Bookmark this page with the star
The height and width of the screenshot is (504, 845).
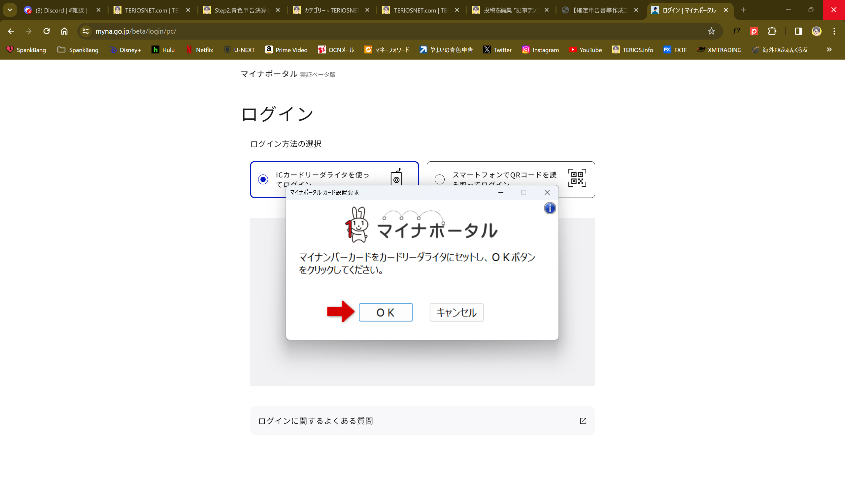pyautogui.click(x=711, y=31)
